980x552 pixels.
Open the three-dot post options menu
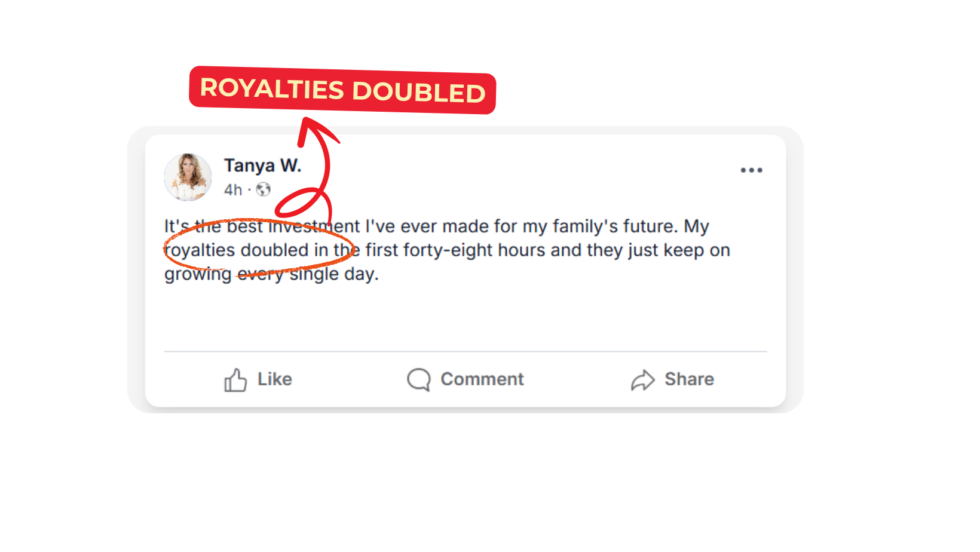[751, 170]
